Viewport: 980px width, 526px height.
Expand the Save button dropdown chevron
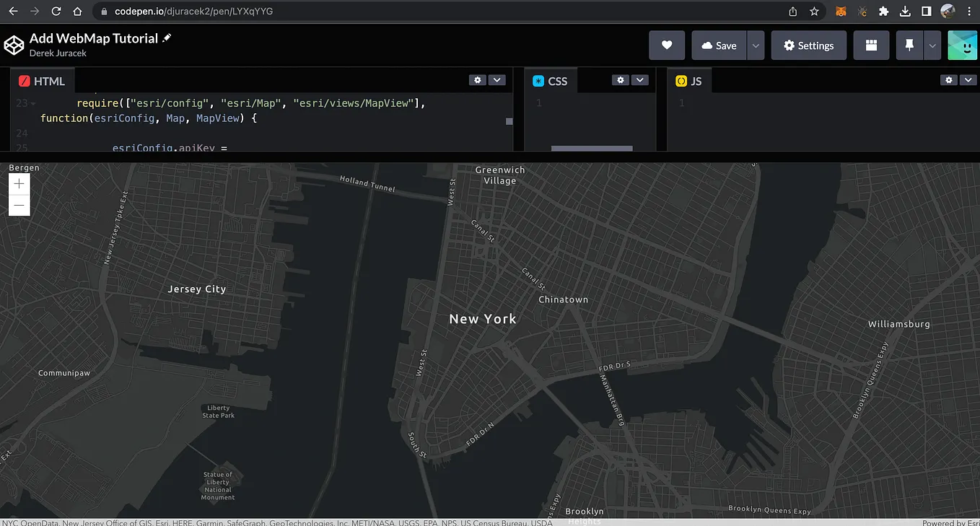755,45
